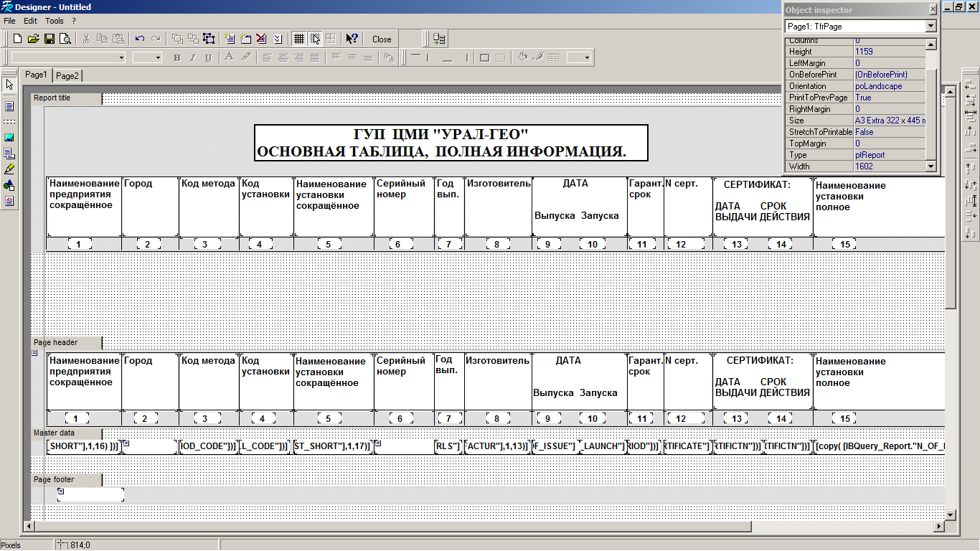This screenshot has width=980, height=551.
Task: Redo the undone action
Action: click(156, 39)
